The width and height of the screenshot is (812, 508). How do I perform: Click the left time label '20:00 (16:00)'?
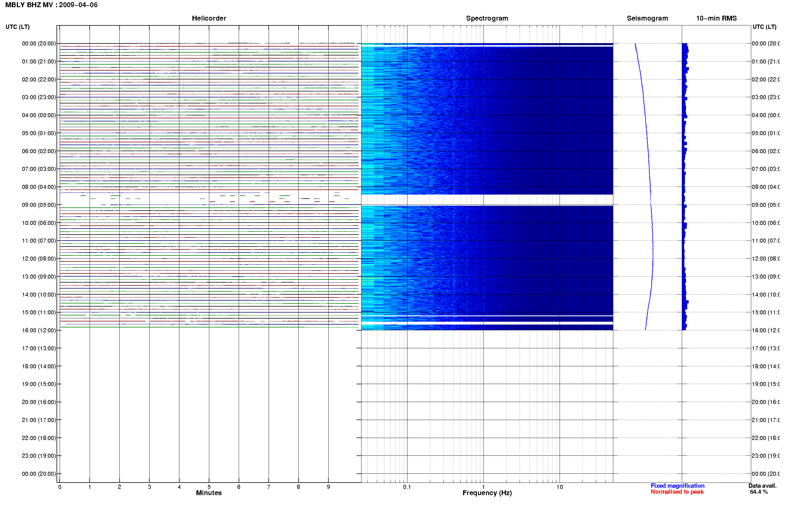point(39,402)
